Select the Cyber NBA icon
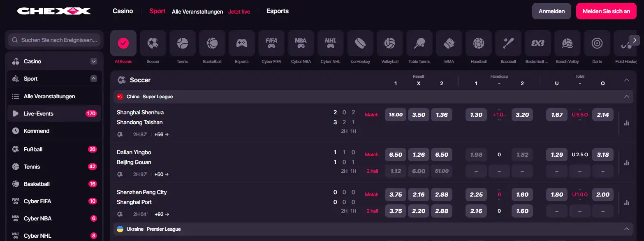 (x=301, y=43)
